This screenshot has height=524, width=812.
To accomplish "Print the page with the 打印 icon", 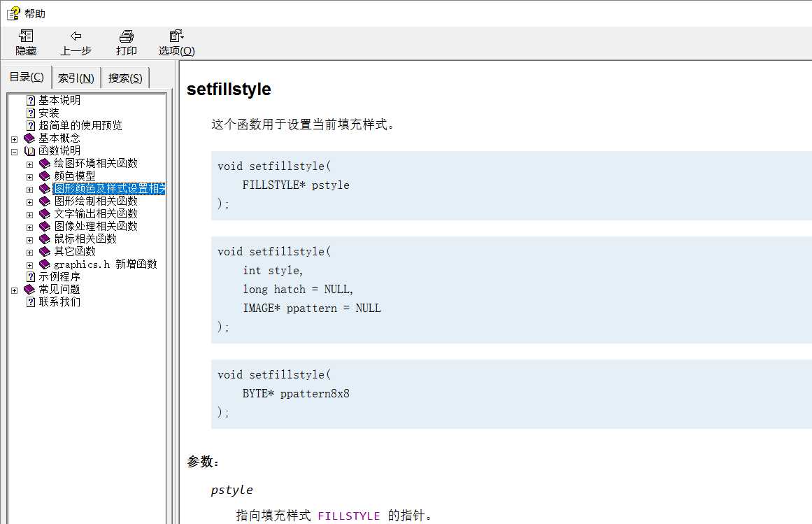I will (126, 36).
